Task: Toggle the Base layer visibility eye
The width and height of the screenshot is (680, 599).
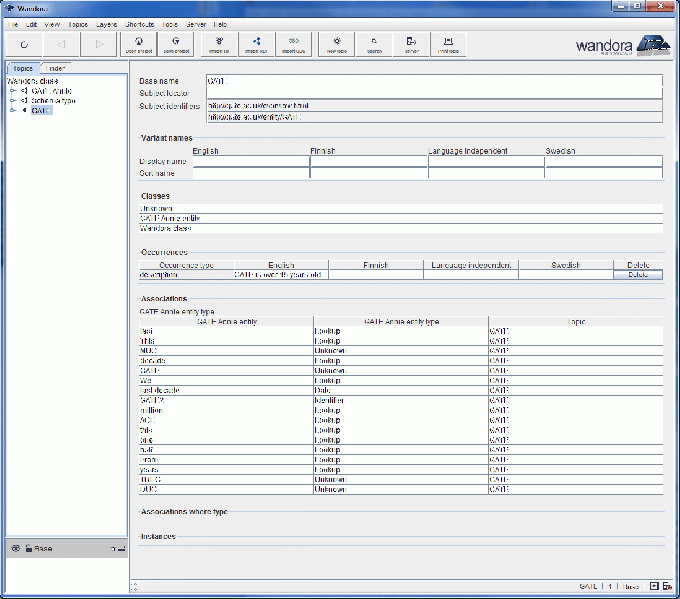Action: (x=16, y=549)
